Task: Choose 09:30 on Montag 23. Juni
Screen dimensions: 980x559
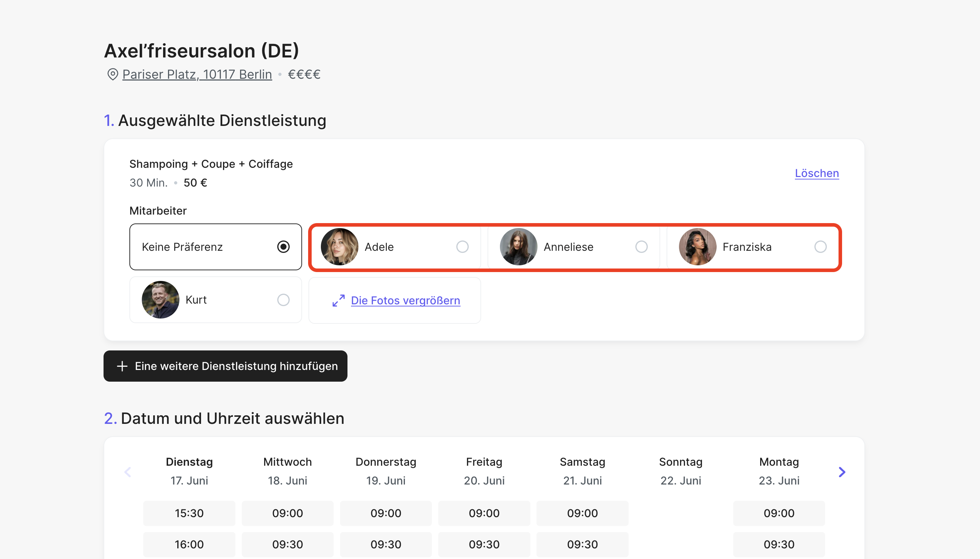Action: (779, 544)
